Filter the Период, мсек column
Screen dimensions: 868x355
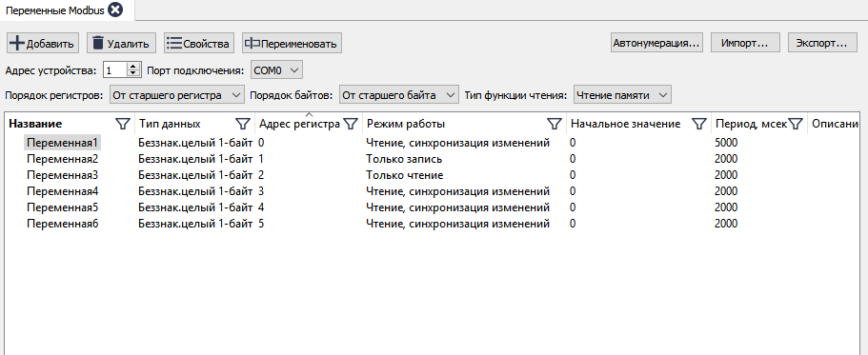(796, 124)
